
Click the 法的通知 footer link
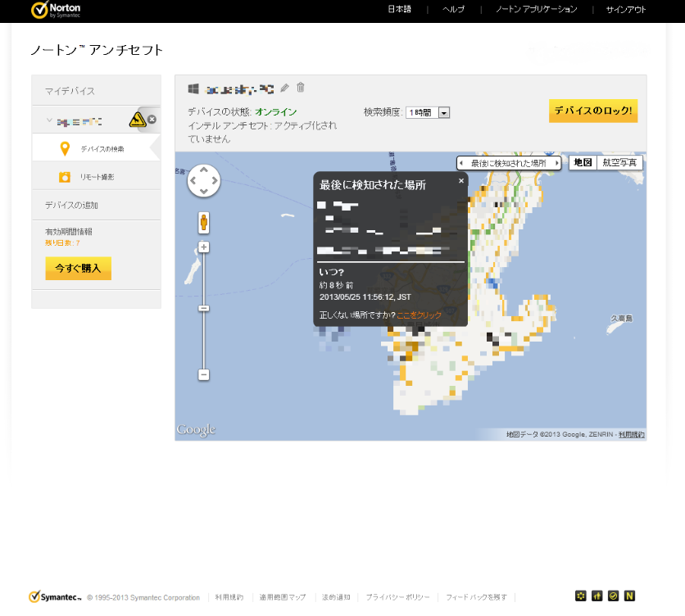pyautogui.click(x=336, y=597)
